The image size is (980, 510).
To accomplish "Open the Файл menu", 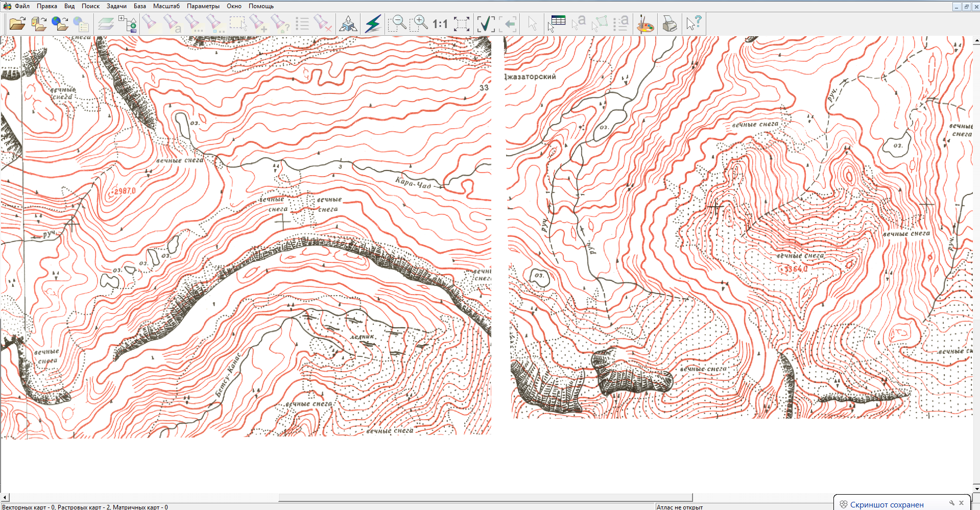I will tap(22, 6).
